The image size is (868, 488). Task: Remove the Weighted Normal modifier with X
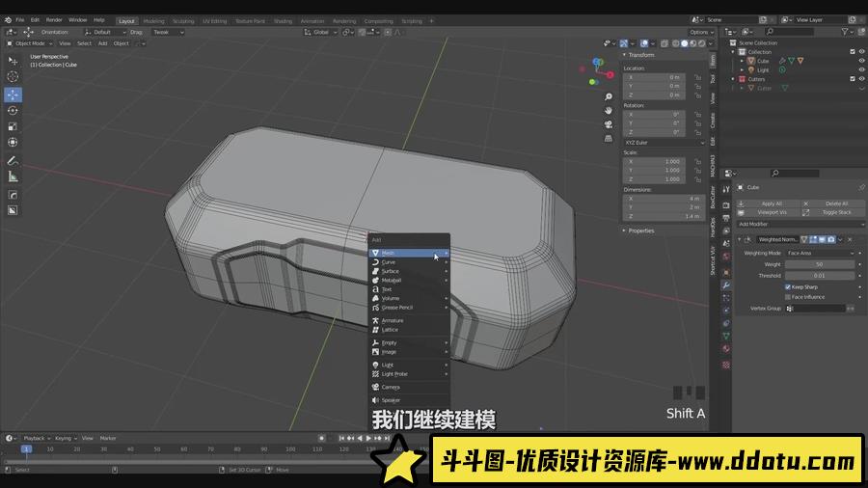point(850,239)
